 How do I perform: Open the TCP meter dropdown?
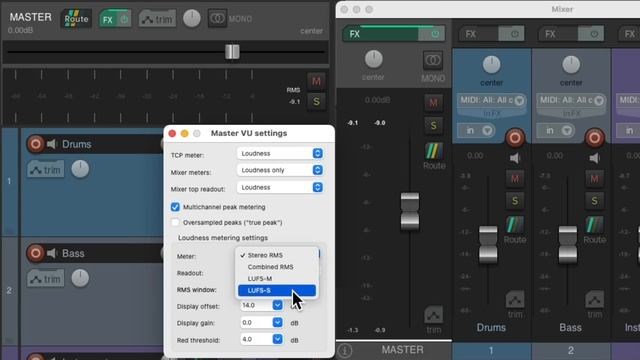(x=280, y=153)
